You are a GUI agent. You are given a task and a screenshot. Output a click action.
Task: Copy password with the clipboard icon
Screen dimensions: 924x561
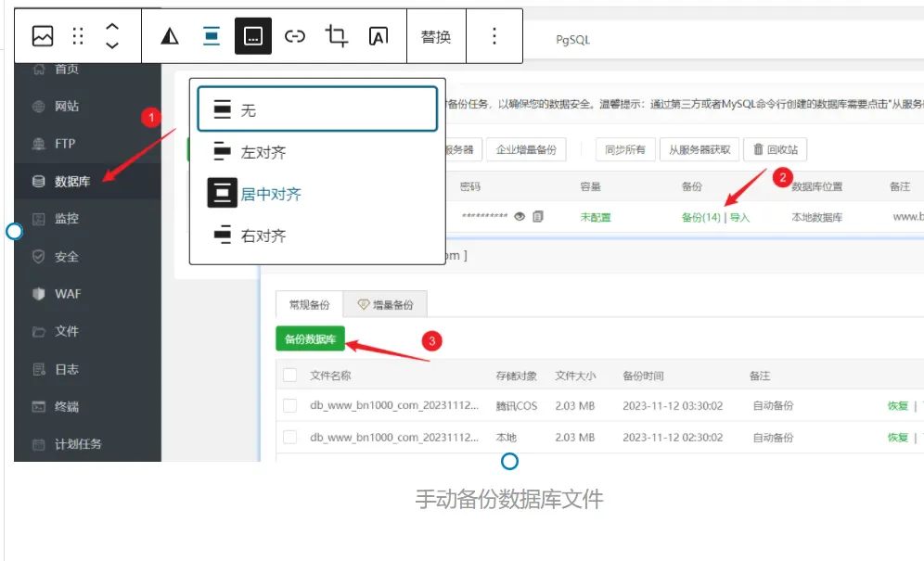[x=537, y=216]
